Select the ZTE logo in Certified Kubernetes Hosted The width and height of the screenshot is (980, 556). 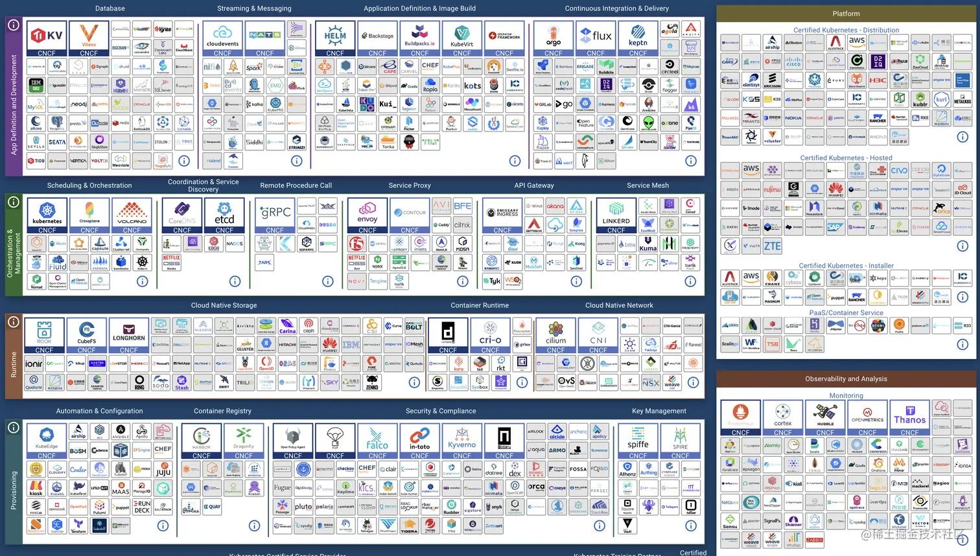click(x=773, y=246)
